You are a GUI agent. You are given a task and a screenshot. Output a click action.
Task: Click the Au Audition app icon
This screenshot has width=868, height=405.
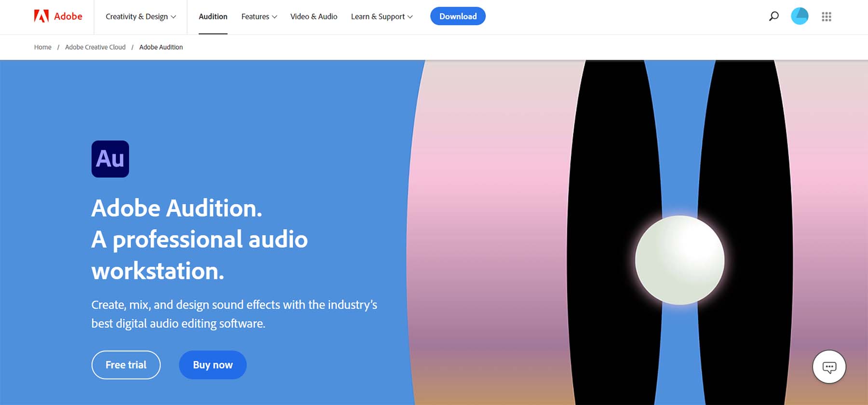pyautogui.click(x=110, y=159)
